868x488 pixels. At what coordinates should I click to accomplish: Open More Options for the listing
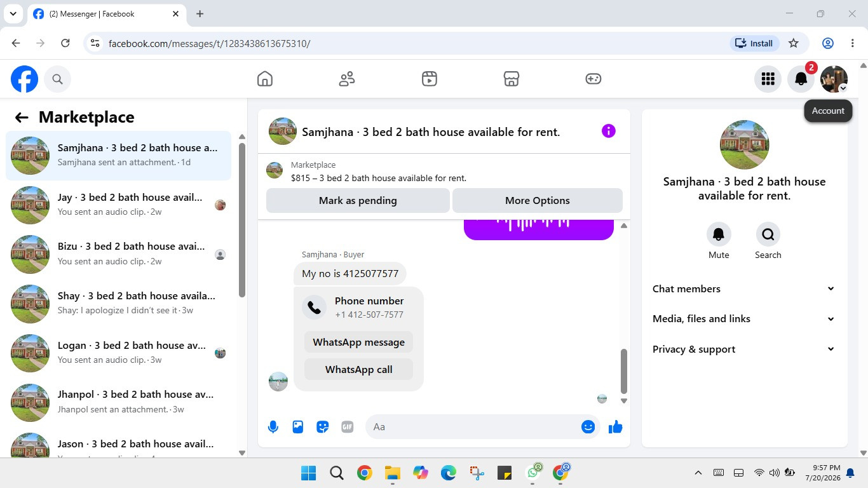[x=538, y=200]
